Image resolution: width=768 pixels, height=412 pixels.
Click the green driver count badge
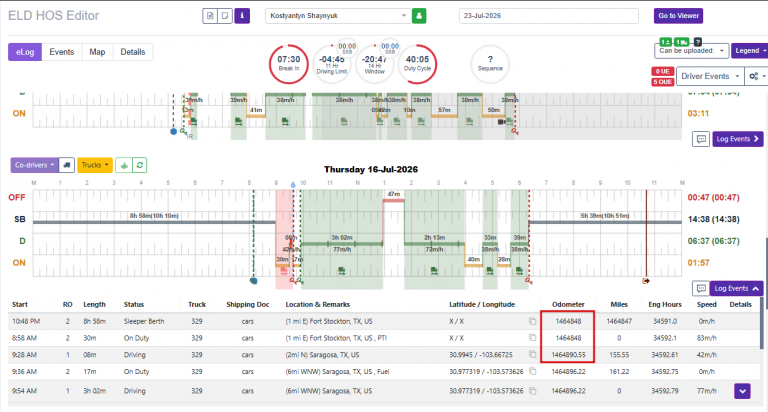666,42
